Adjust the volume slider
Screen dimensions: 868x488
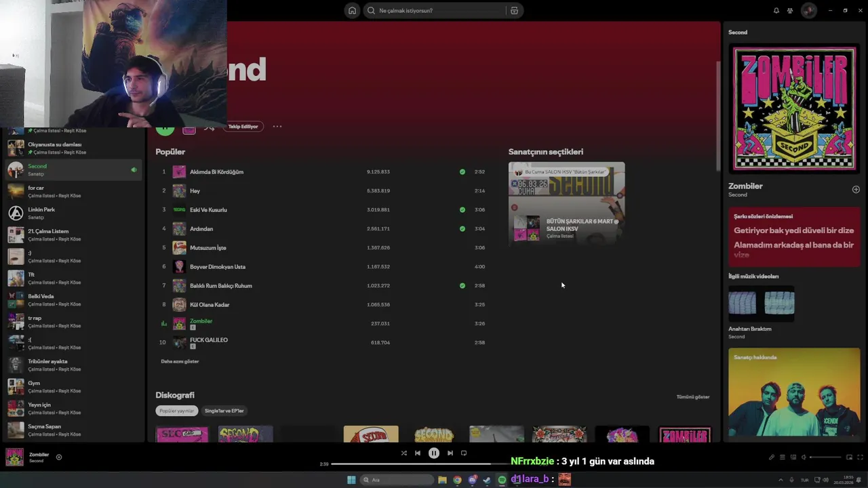pyautogui.click(x=825, y=457)
